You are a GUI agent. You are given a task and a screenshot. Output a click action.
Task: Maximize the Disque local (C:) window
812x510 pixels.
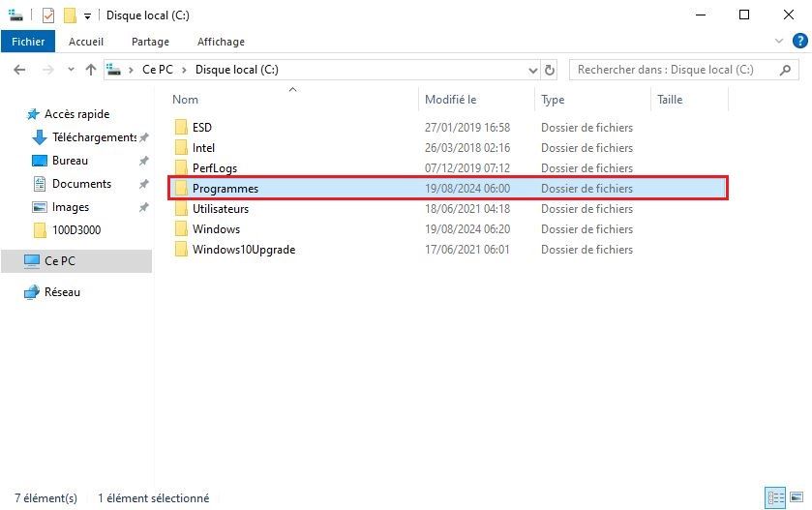[744, 15]
